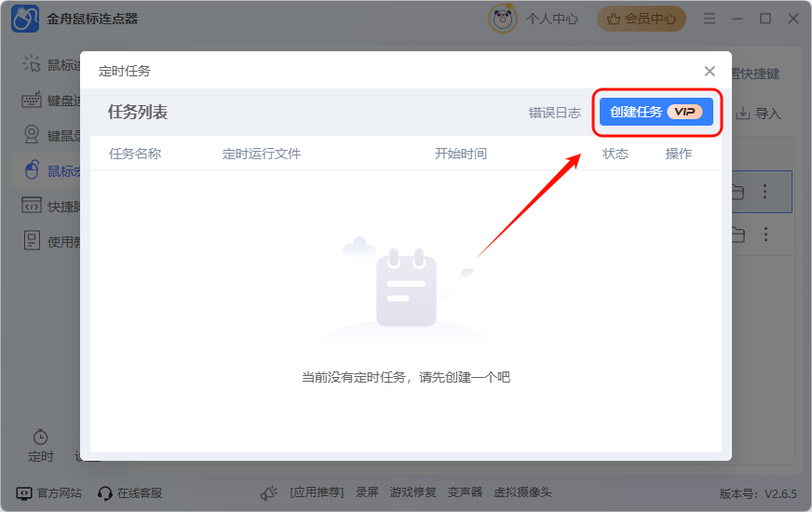The height and width of the screenshot is (512, 812).
Task: Open the 官方网站 link
Action: pyautogui.click(x=49, y=492)
